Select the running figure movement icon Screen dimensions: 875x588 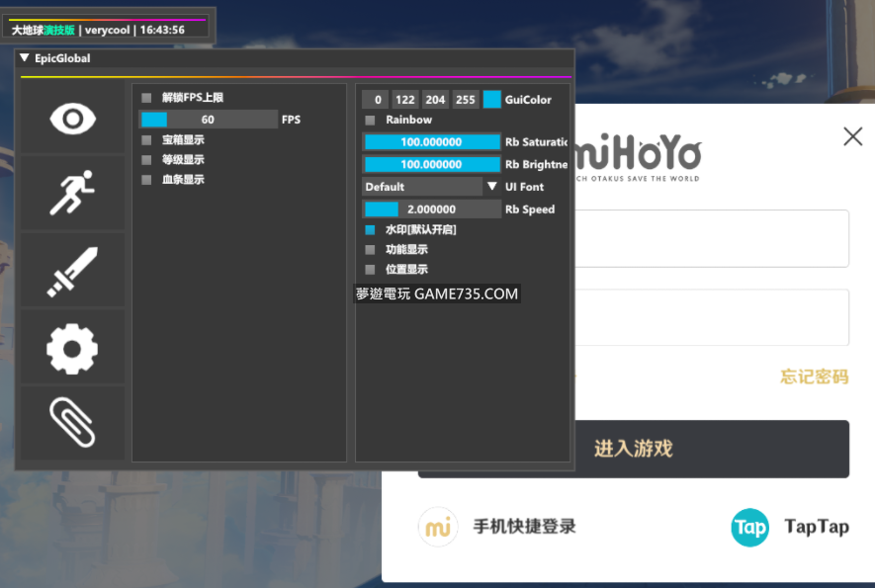(72, 193)
